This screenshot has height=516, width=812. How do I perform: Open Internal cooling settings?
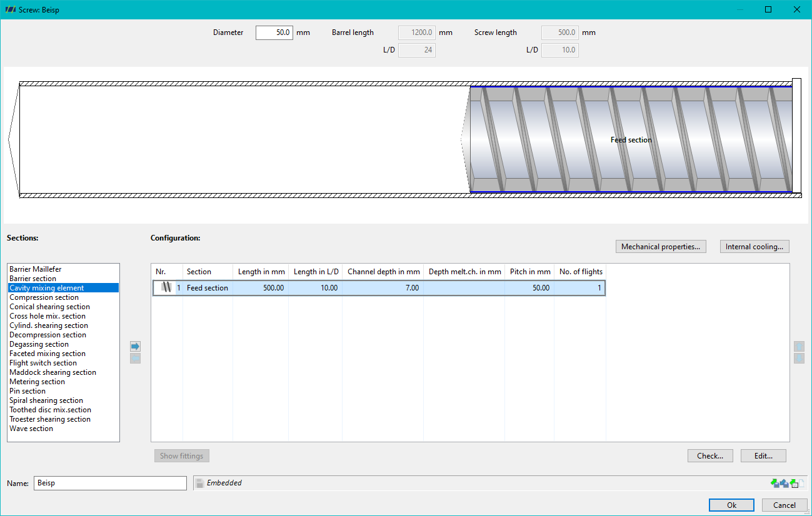click(754, 247)
